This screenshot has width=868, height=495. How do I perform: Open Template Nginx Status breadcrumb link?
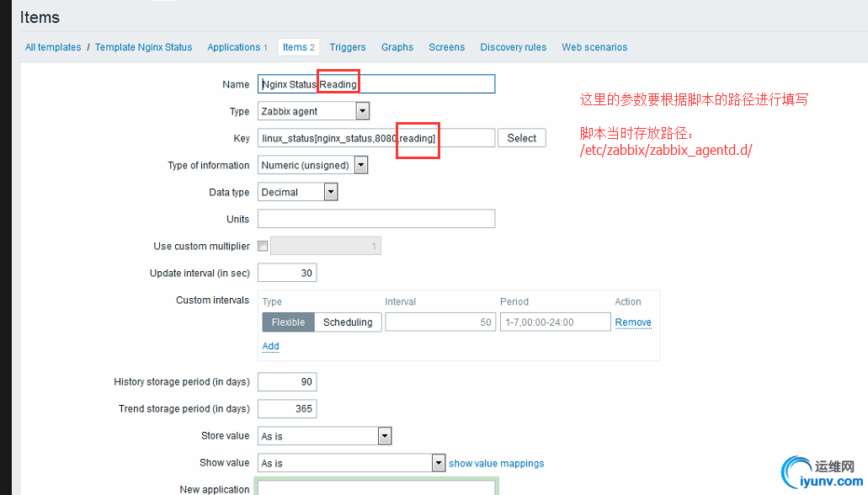[143, 47]
